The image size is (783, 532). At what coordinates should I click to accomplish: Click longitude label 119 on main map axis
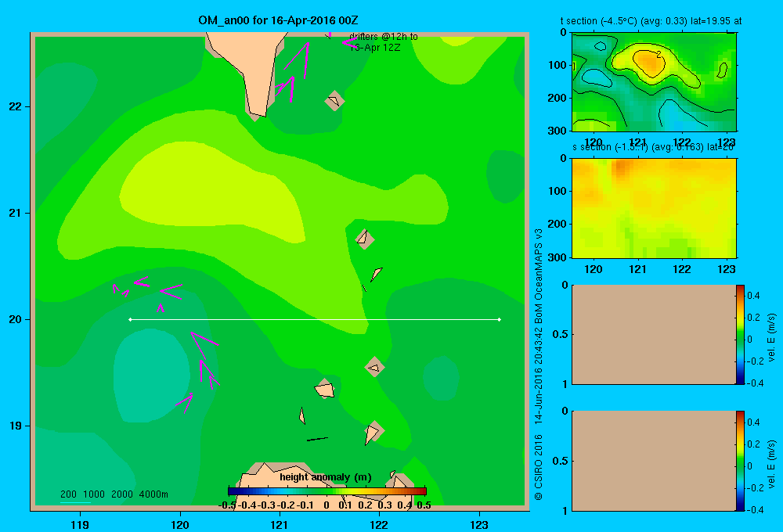click(x=80, y=524)
